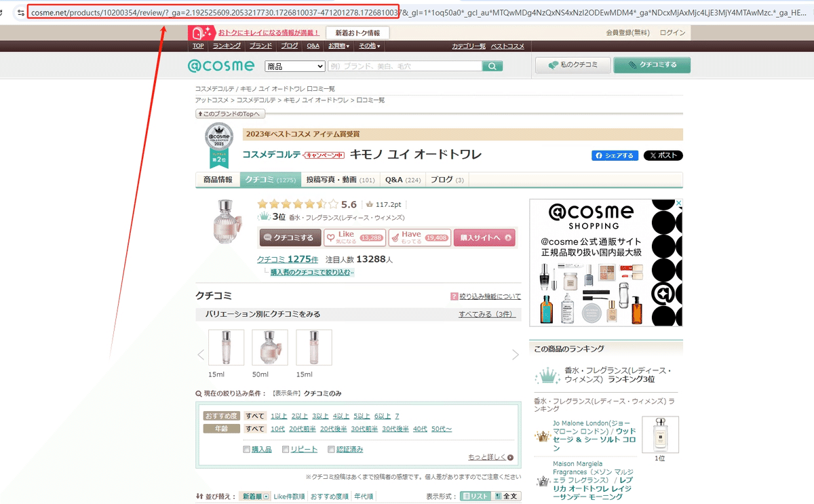Click the 2023 Best Cosme award badge

[x=219, y=144]
